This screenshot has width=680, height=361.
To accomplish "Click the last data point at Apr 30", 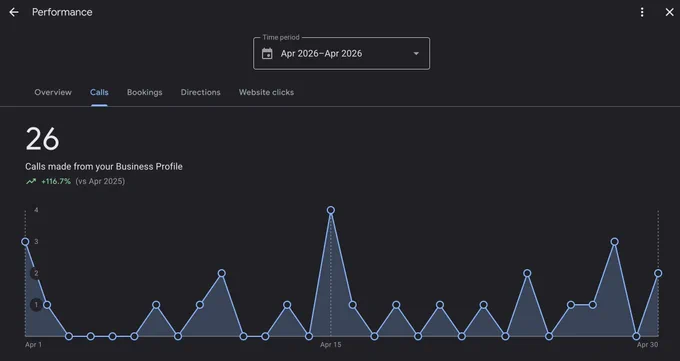I will (658, 273).
